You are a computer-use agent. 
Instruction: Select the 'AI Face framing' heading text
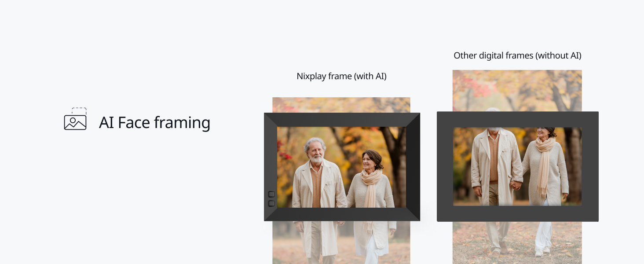pos(155,122)
